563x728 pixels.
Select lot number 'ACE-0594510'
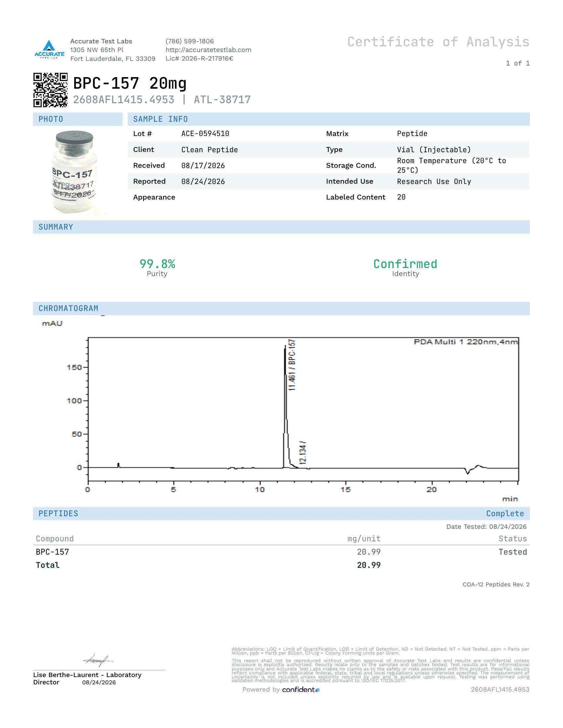pos(205,134)
